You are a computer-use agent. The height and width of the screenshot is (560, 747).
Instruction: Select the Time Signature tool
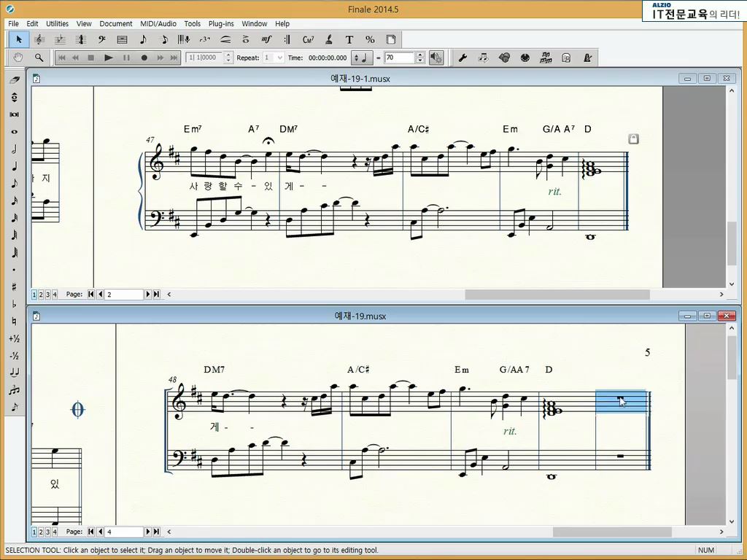pos(81,39)
